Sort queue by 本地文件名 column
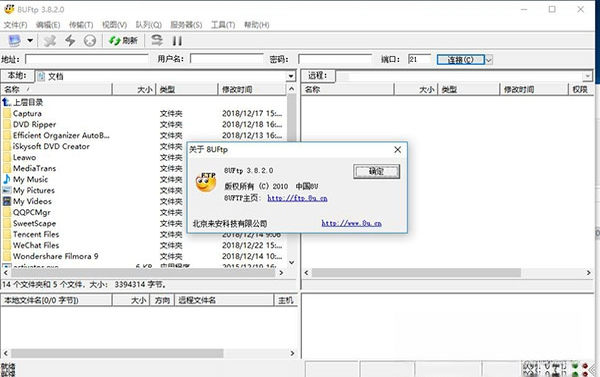This screenshot has height=377, width=600. [56, 300]
